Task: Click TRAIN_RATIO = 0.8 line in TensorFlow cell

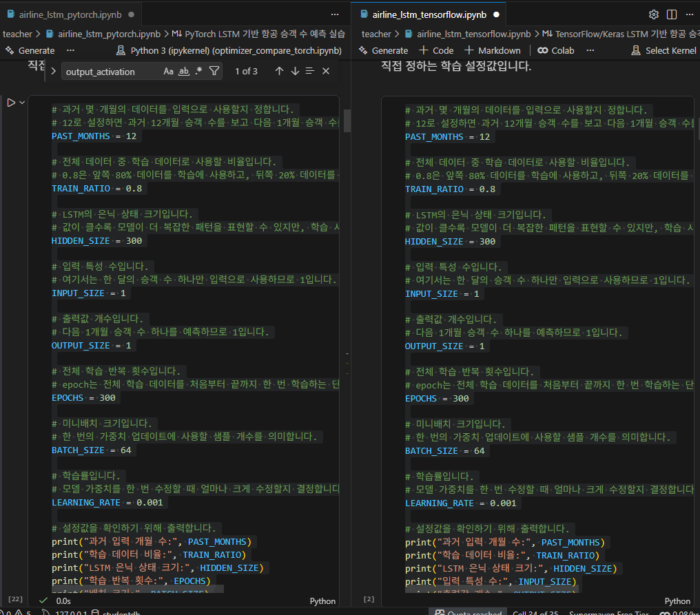Action: [x=451, y=189]
